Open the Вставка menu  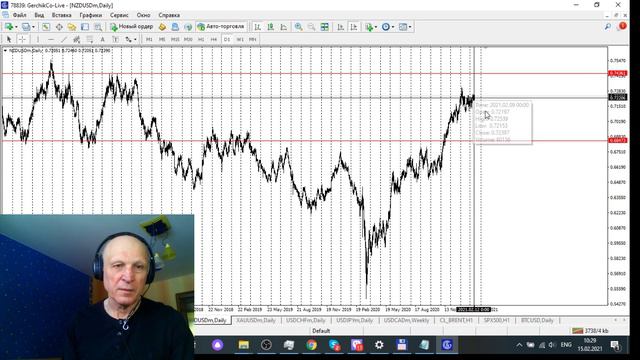point(62,15)
